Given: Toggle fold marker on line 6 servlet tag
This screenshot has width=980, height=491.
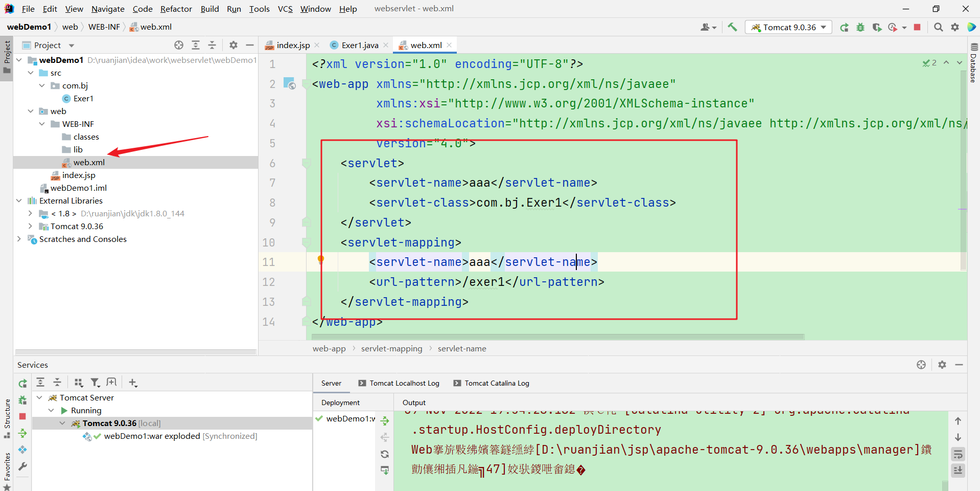Looking at the screenshot, I should (307, 163).
